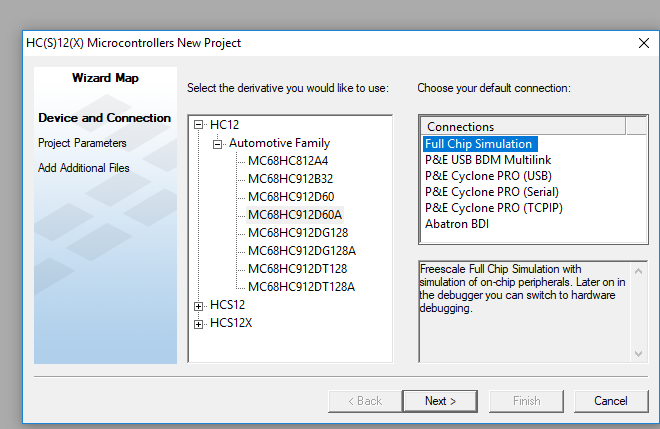Choose MC68HC912DG128A from the derivative list
The height and width of the screenshot is (429, 660).
pos(302,250)
